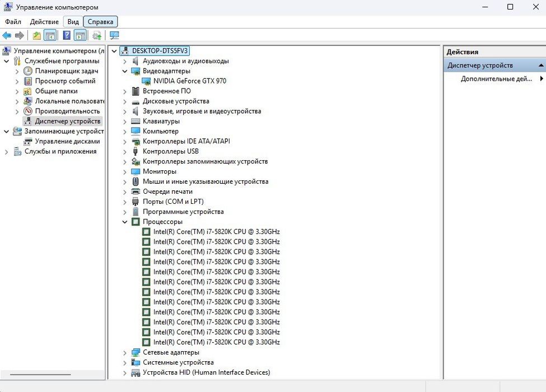Expand Контроллеры запоминающих устройств category
The image size is (546, 392).
pyautogui.click(x=125, y=162)
